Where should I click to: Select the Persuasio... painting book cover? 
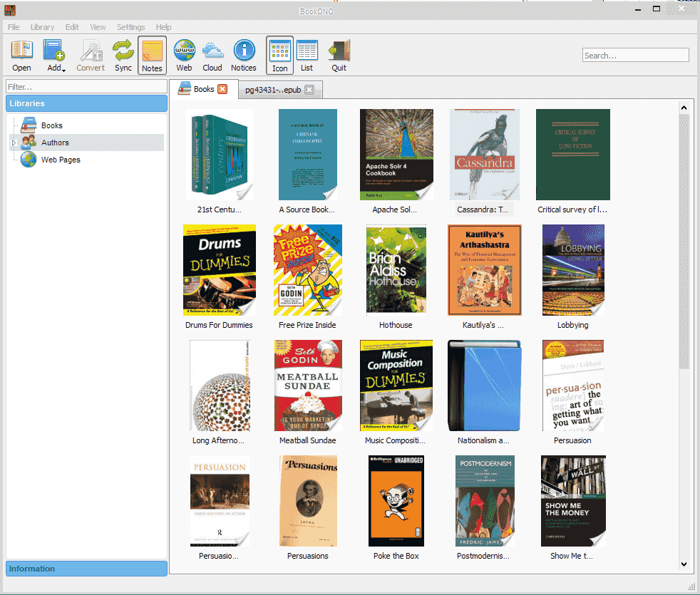coord(220,501)
